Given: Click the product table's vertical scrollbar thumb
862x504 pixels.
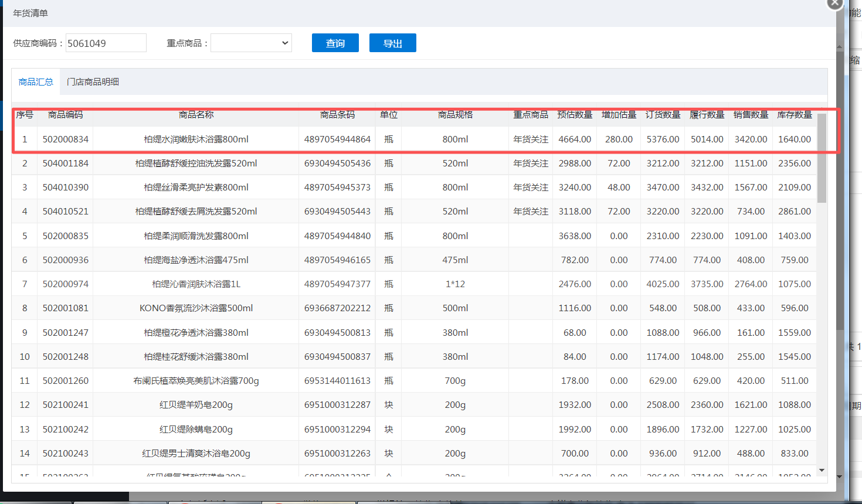Looking at the screenshot, I should [x=822, y=158].
